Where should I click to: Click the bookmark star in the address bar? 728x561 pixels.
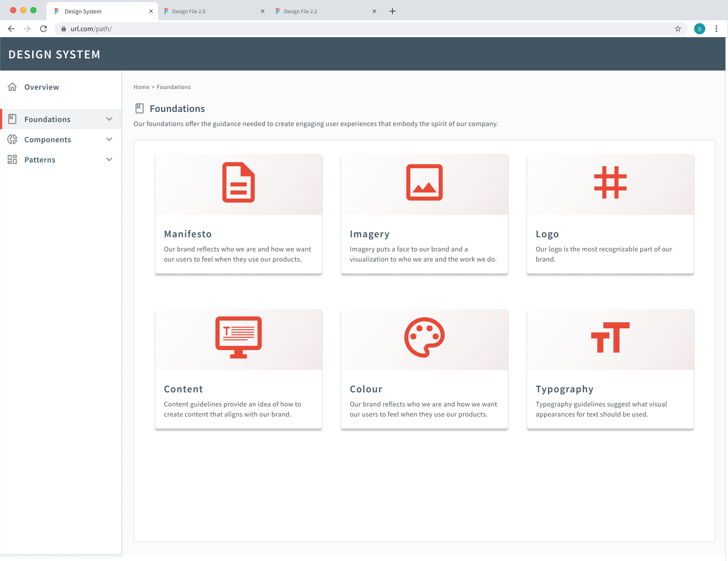pyautogui.click(x=678, y=29)
